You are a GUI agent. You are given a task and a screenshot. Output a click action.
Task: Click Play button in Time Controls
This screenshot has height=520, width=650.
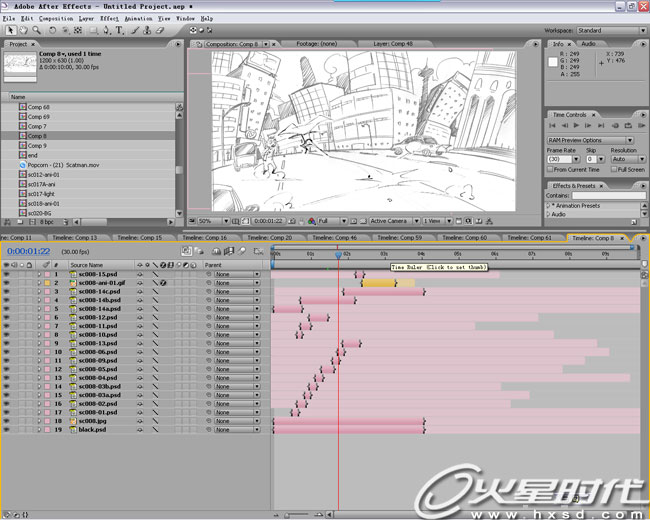576,125
